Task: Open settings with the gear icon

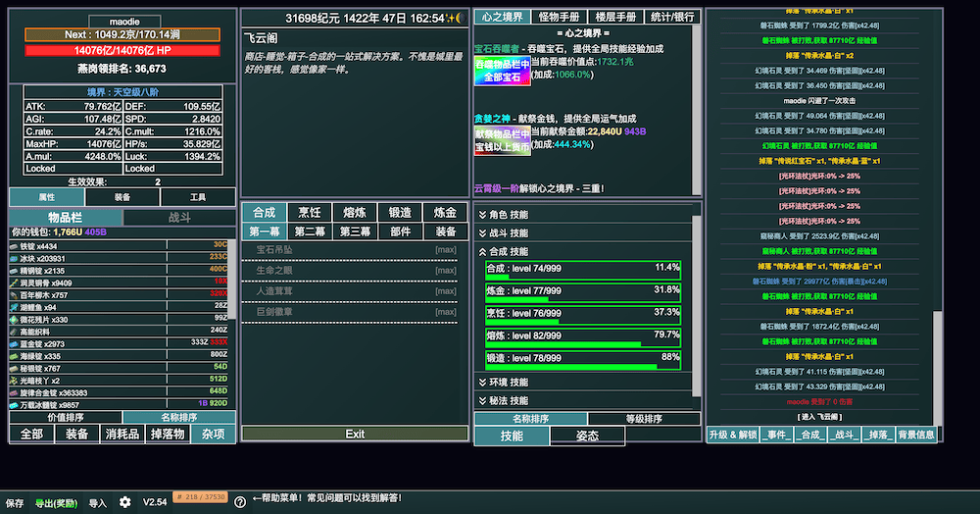Action: coord(124,501)
